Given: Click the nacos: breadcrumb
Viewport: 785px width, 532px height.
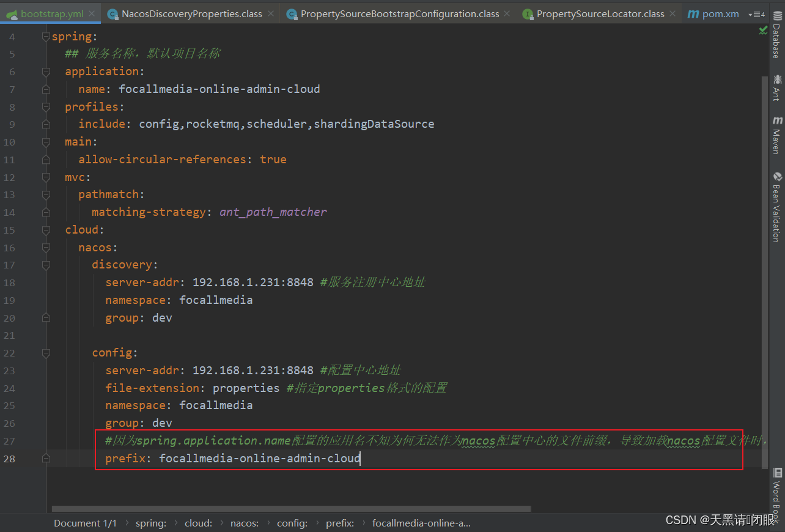Looking at the screenshot, I should click(x=245, y=523).
